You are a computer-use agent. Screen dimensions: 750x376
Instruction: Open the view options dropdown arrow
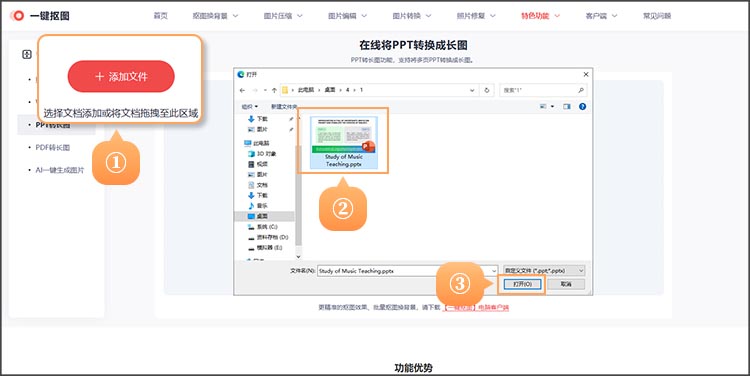point(552,107)
